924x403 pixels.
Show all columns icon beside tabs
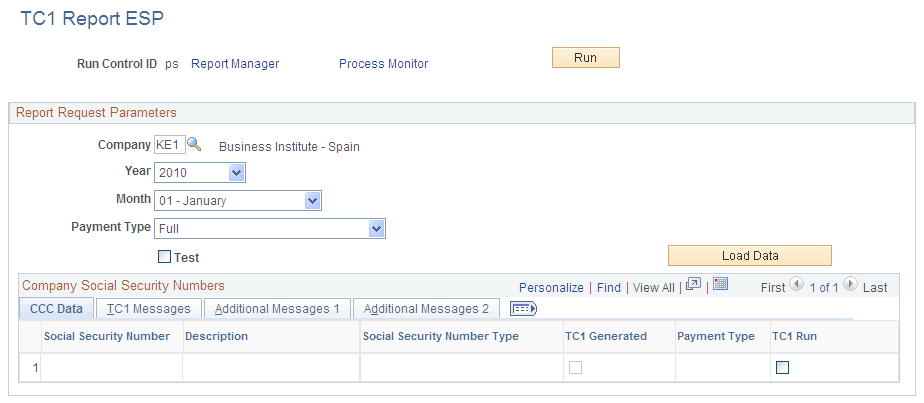coord(523,309)
